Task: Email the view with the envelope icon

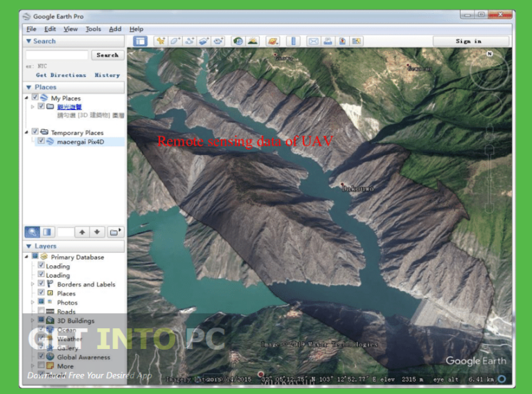Action: tap(313, 42)
